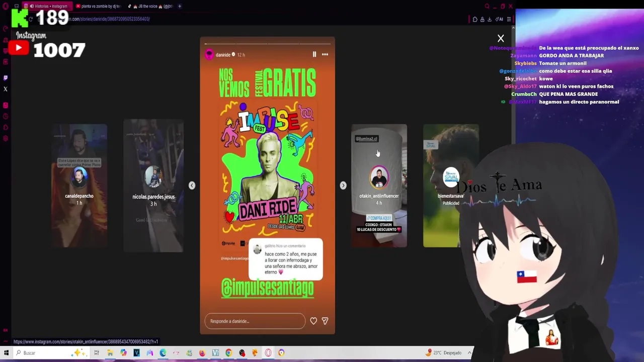Open a new browser tab with plus
The image size is (644, 362).
(180, 6)
